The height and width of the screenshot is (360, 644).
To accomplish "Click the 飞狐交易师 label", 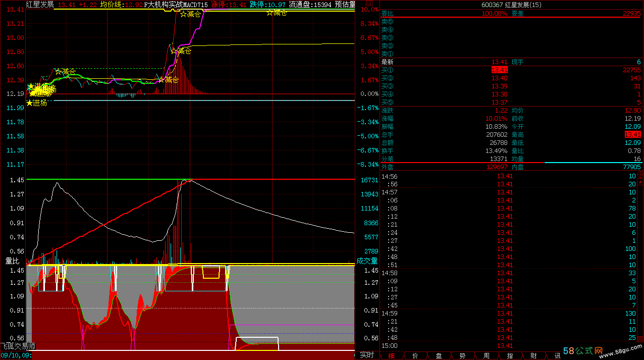I will click(18, 346).
